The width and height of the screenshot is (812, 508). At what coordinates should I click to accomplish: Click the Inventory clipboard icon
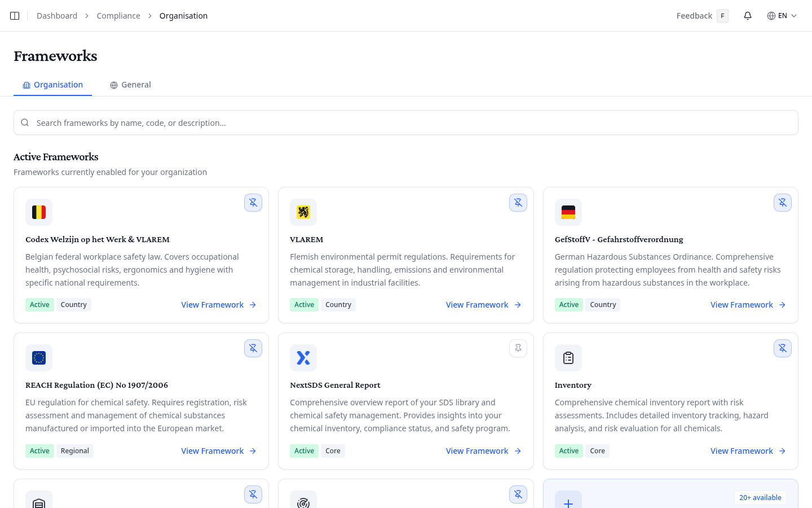click(x=568, y=358)
